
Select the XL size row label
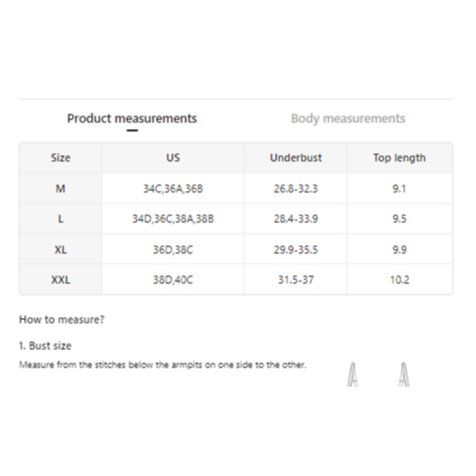tap(61, 249)
